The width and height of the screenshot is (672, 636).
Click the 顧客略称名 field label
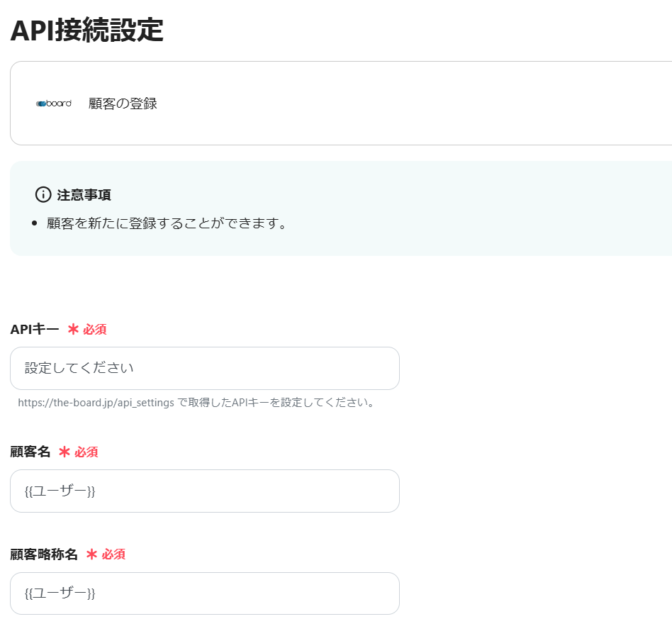click(x=44, y=554)
